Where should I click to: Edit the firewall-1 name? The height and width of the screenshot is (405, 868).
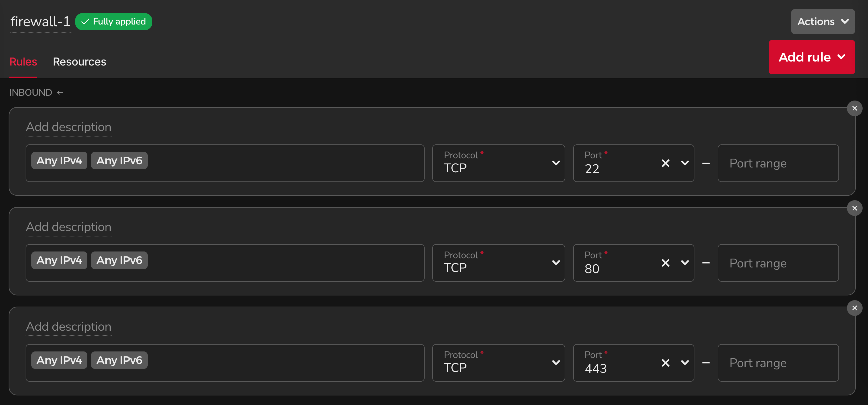click(40, 22)
